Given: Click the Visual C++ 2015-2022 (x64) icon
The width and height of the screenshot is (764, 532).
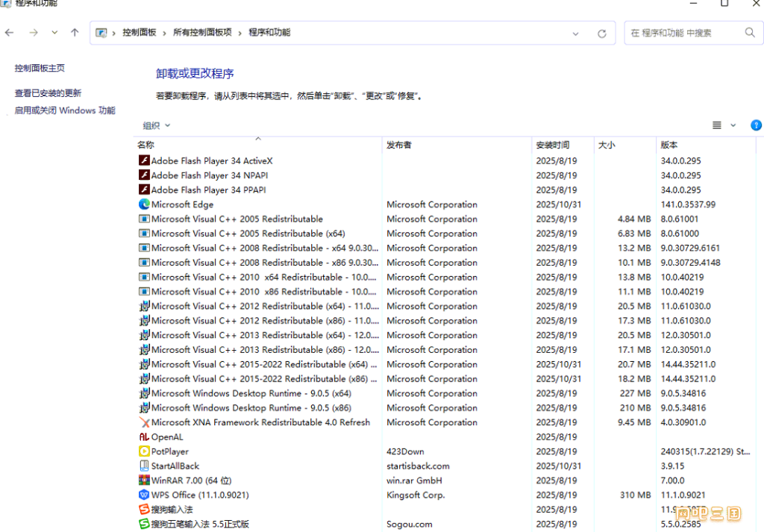Looking at the screenshot, I should [144, 364].
